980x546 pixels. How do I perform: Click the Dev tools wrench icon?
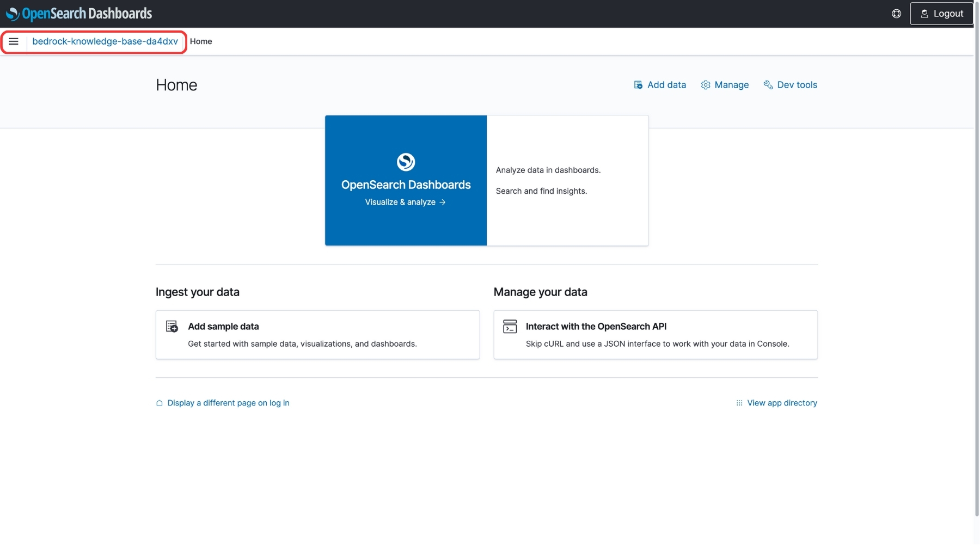point(768,85)
